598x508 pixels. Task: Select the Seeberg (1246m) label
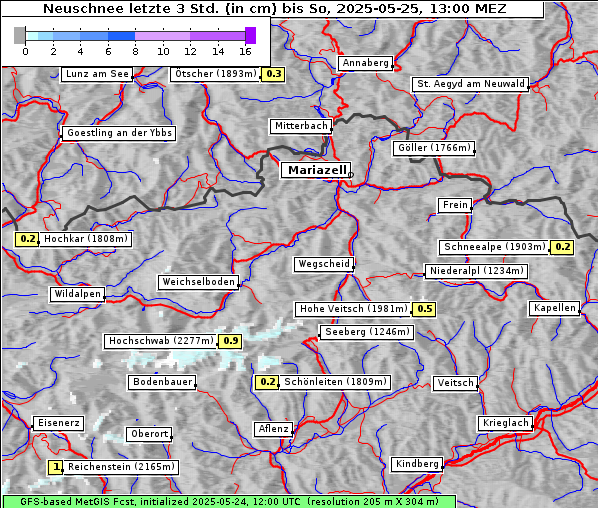point(367,332)
